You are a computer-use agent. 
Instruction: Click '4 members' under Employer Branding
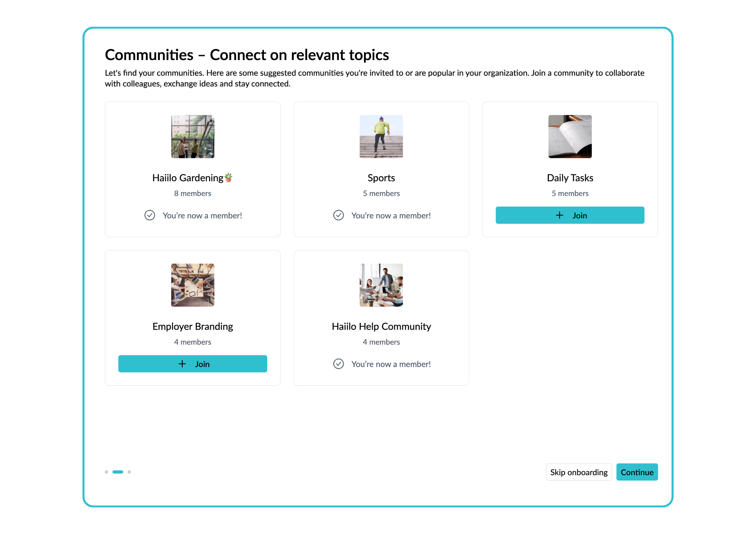pyautogui.click(x=193, y=342)
